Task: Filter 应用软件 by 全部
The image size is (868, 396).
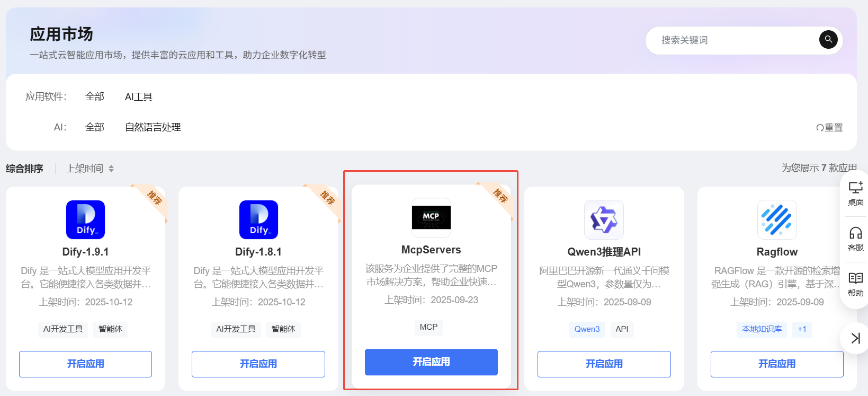Action: (95, 96)
